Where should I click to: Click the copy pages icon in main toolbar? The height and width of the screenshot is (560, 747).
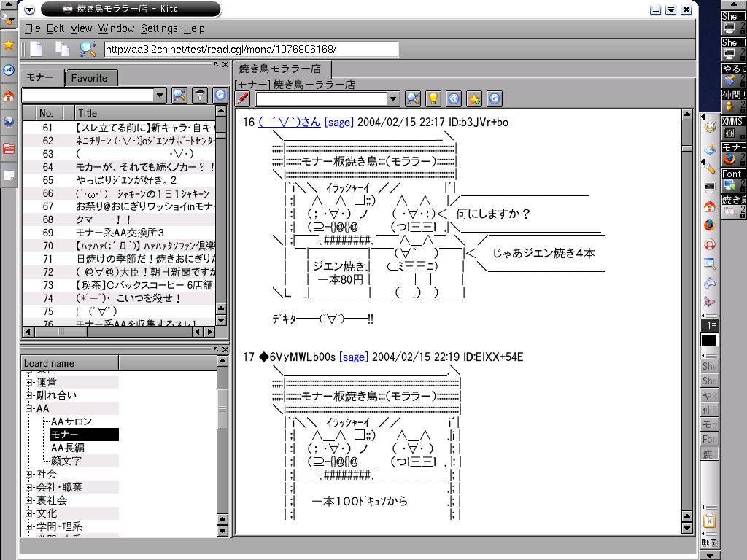coord(62,49)
